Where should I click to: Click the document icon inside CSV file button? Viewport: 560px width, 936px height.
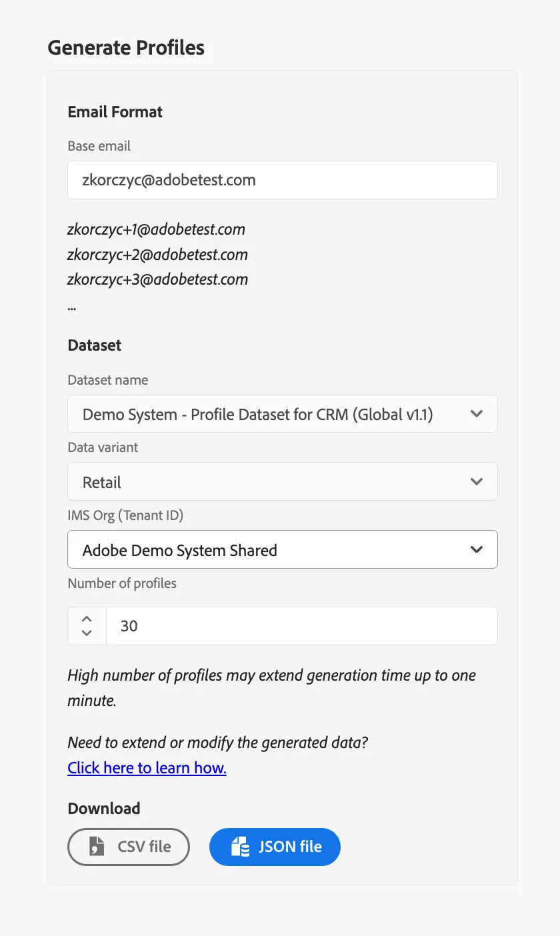pos(97,847)
